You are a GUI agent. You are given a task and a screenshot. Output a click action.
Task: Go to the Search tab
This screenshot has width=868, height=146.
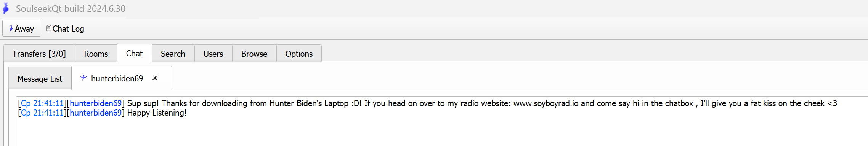(173, 54)
